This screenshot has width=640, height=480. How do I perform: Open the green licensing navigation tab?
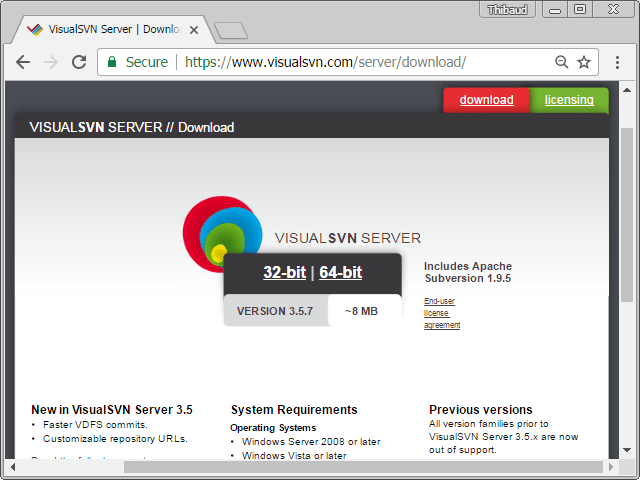[x=569, y=100]
